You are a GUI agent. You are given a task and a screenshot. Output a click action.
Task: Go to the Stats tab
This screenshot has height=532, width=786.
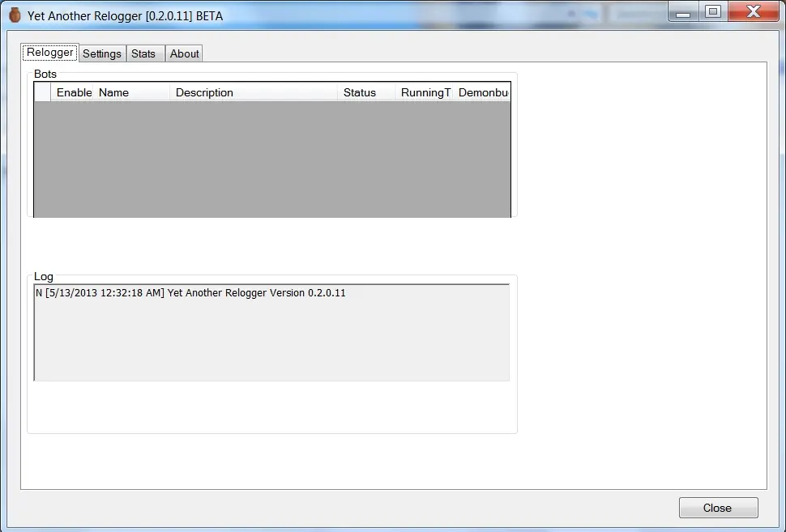[143, 53]
